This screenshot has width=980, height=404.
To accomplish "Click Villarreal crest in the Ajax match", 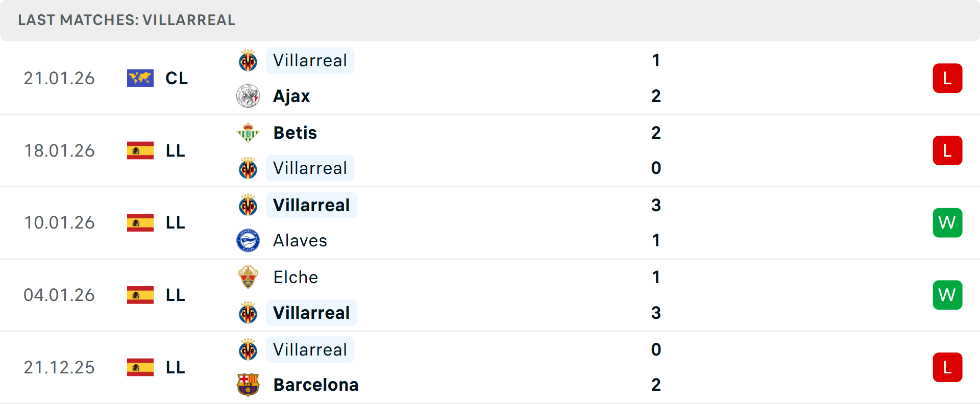I will click(248, 61).
